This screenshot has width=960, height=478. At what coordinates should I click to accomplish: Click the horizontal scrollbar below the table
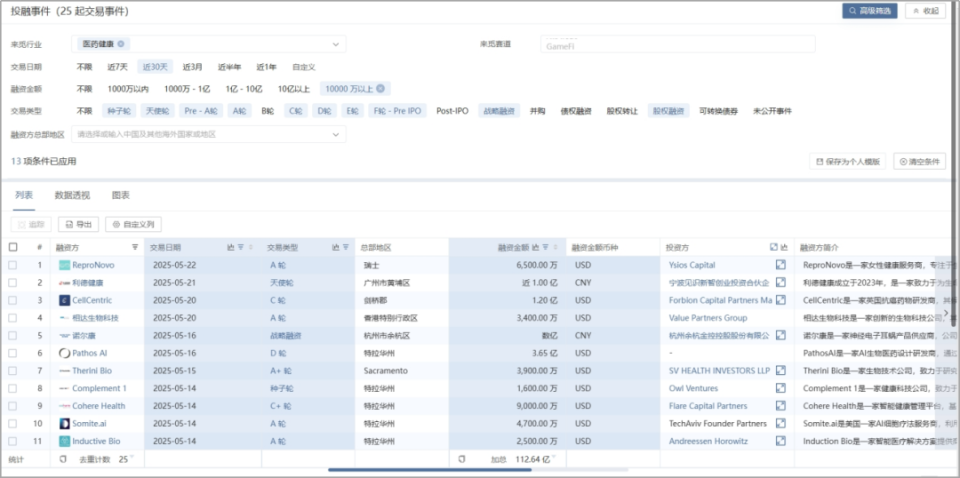tap(430, 469)
